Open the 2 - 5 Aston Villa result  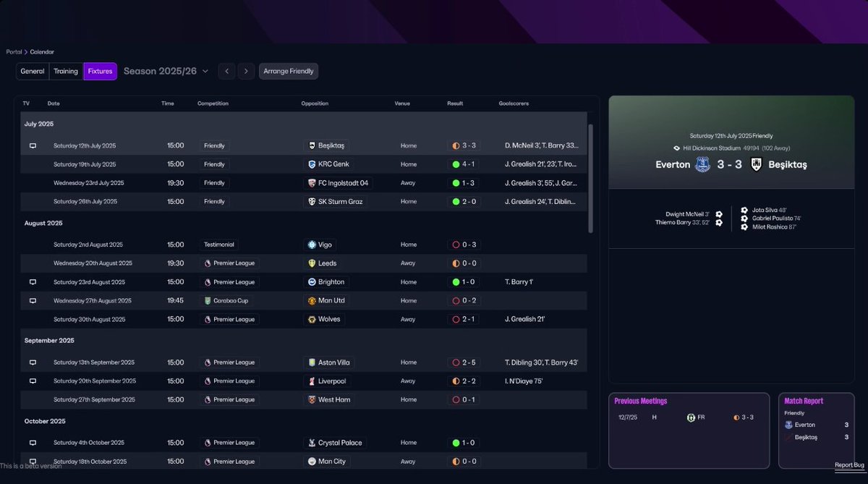tap(464, 362)
